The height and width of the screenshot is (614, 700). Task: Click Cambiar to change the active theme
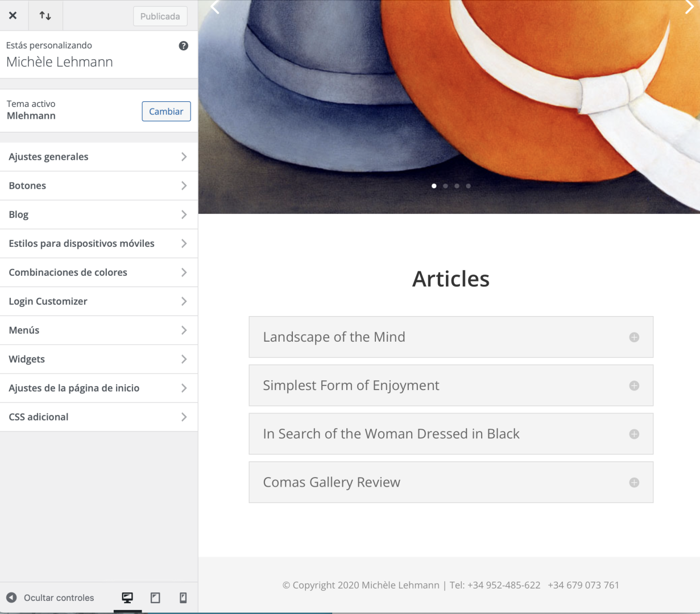click(x=166, y=111)
